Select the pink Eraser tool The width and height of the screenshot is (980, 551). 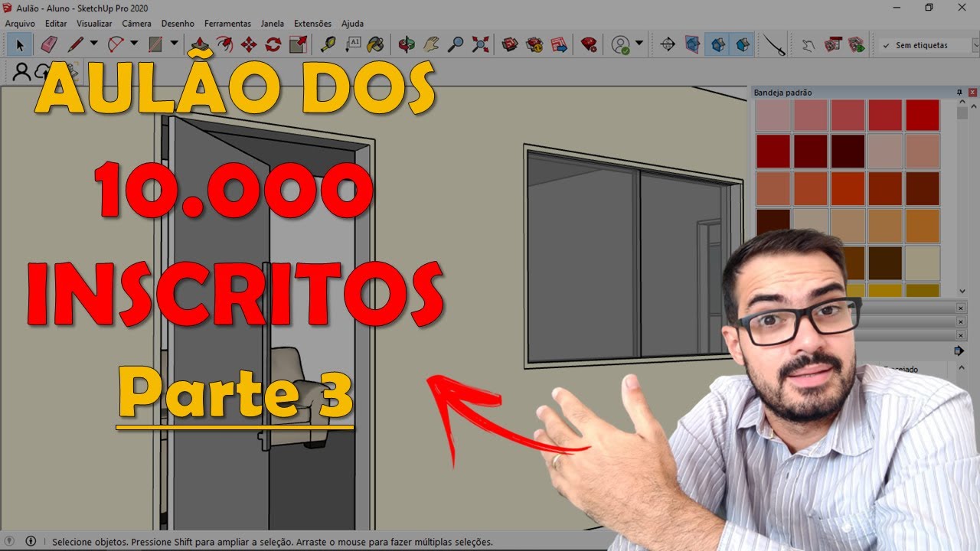pyautogui.click(x=49, y=44)
